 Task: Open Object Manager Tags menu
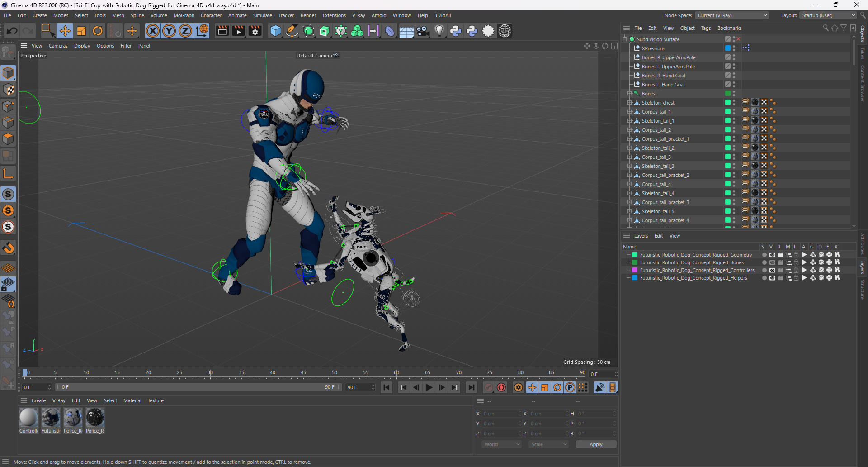706,28
